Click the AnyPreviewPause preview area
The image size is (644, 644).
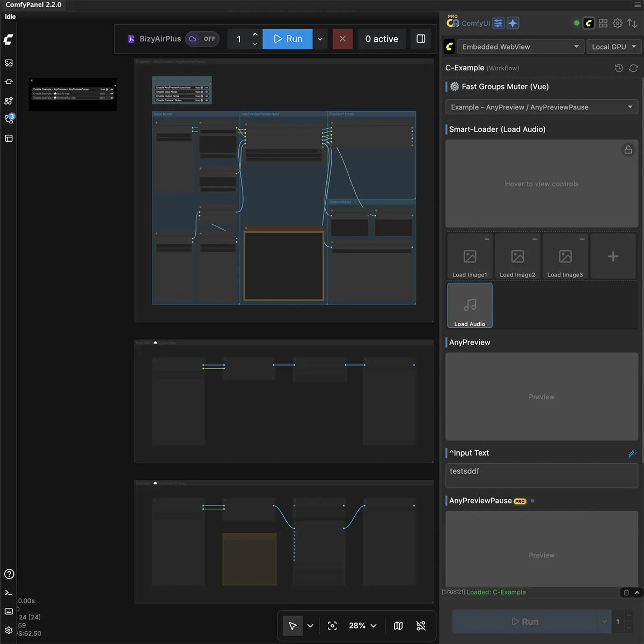pos(541,548)
